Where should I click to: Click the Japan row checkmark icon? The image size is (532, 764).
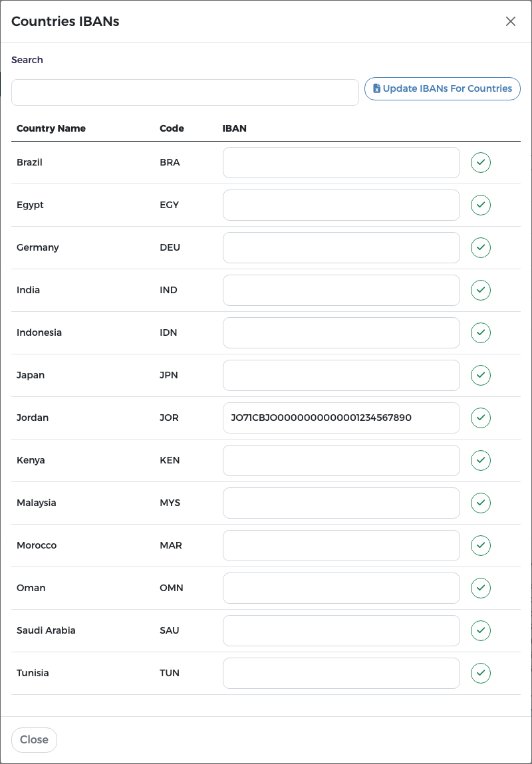pyautogui.click(x=480, y=375)
